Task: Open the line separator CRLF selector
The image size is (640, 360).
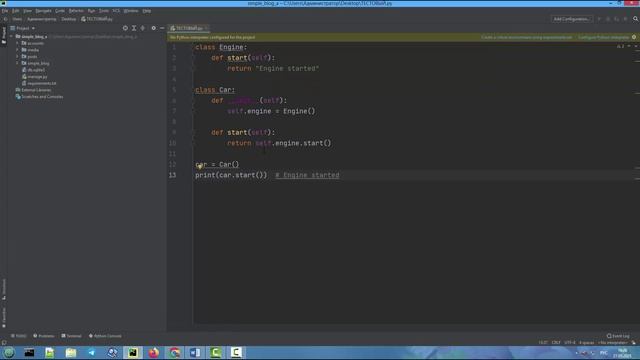Action: [x=556, y=343]
